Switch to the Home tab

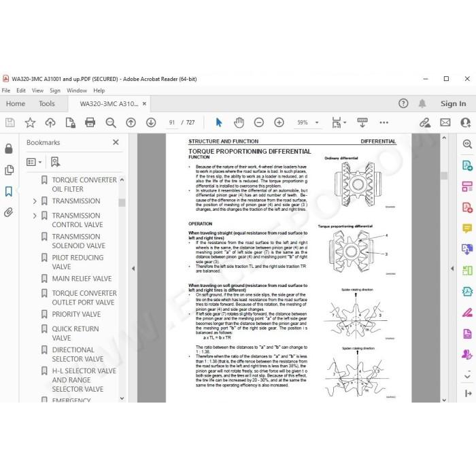(16, 103)
